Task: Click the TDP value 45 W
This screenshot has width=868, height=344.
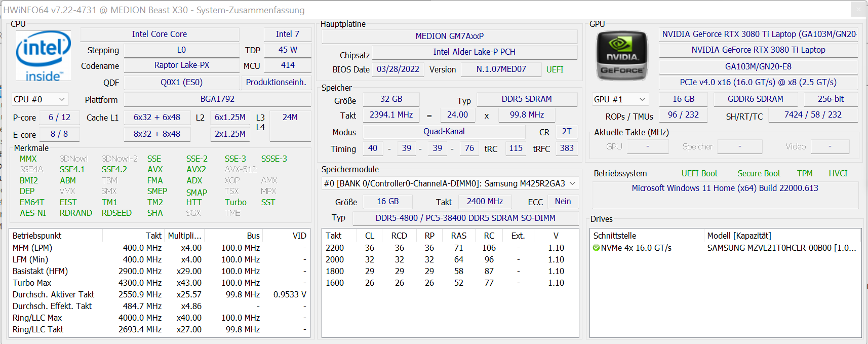Action: coord(288,50)
